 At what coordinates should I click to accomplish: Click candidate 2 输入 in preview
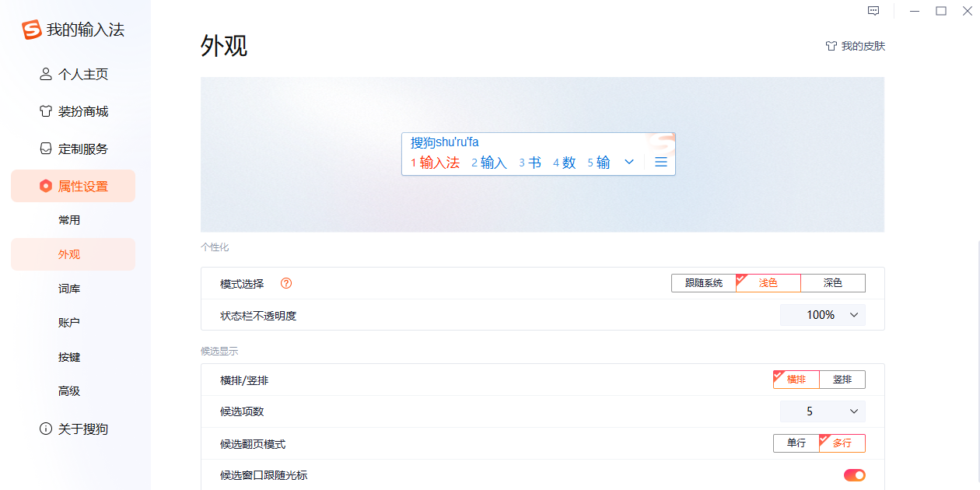(489, 163)
